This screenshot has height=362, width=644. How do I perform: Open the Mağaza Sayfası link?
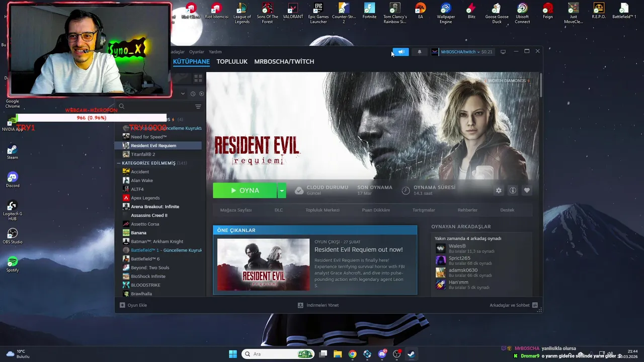(x=236, y=210)
